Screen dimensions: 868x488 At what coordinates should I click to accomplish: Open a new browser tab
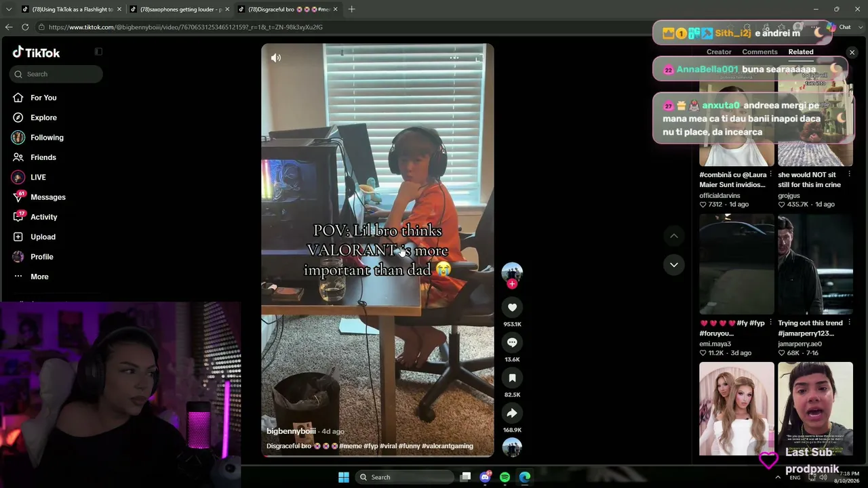tap(351, 9)
